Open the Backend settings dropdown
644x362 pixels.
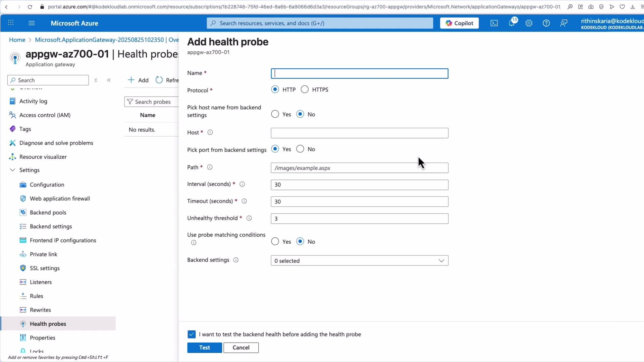point(360,261)
